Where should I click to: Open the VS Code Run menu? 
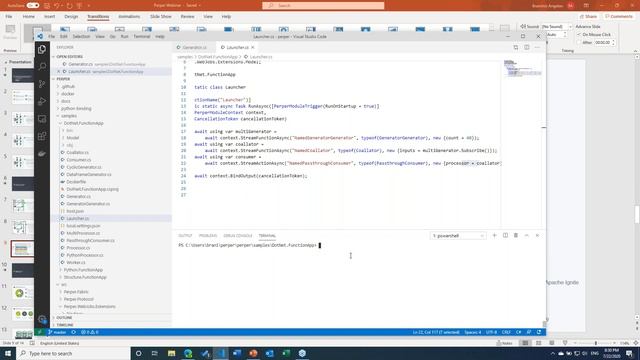pyautogui.click(x=124, y=36)
